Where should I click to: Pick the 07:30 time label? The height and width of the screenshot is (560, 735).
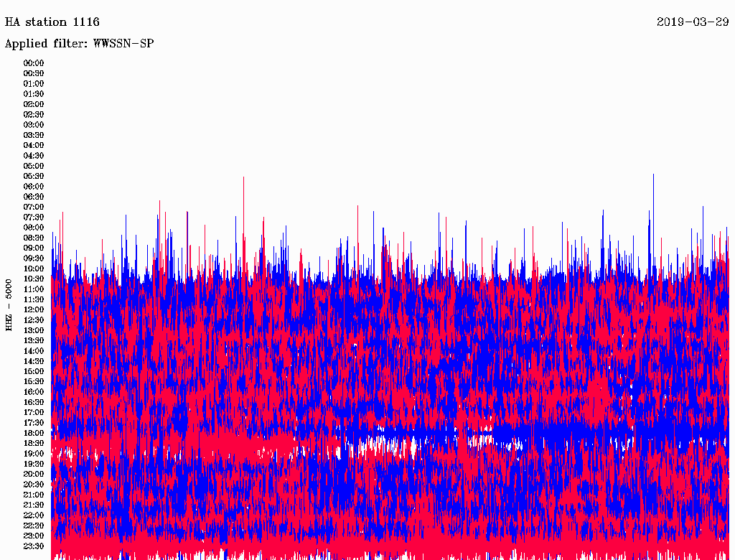(34, 218)
